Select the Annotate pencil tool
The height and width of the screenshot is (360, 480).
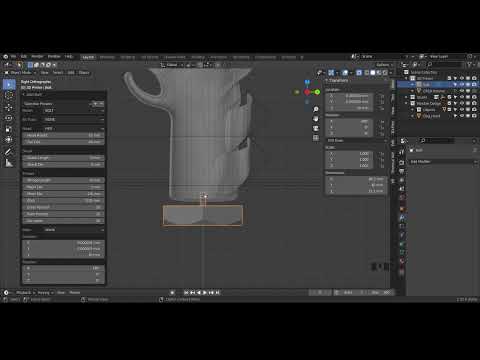9,152
